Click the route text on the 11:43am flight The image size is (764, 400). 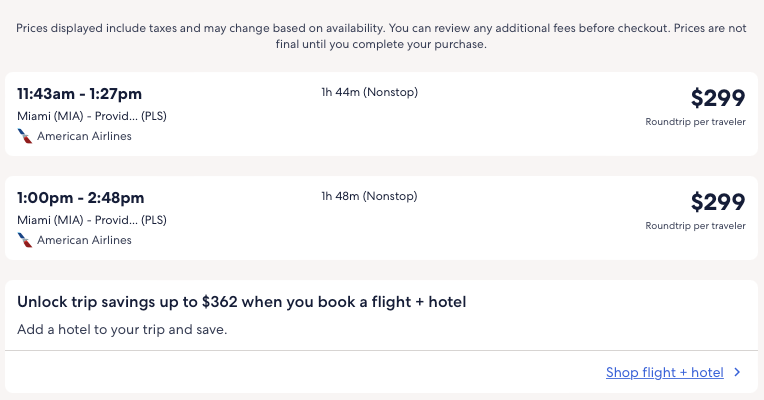(x=92, y=116)
